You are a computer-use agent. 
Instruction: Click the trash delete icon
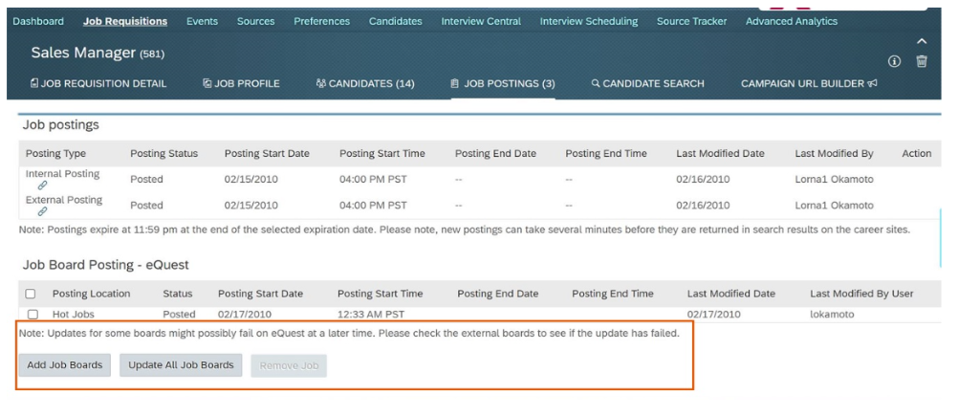[922, 61]
